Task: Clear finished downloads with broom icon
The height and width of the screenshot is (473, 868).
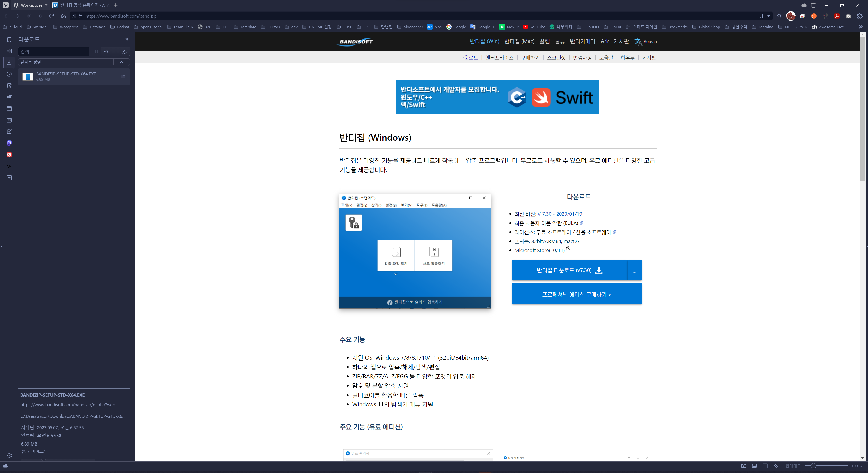Action: [x=124, y=52]
